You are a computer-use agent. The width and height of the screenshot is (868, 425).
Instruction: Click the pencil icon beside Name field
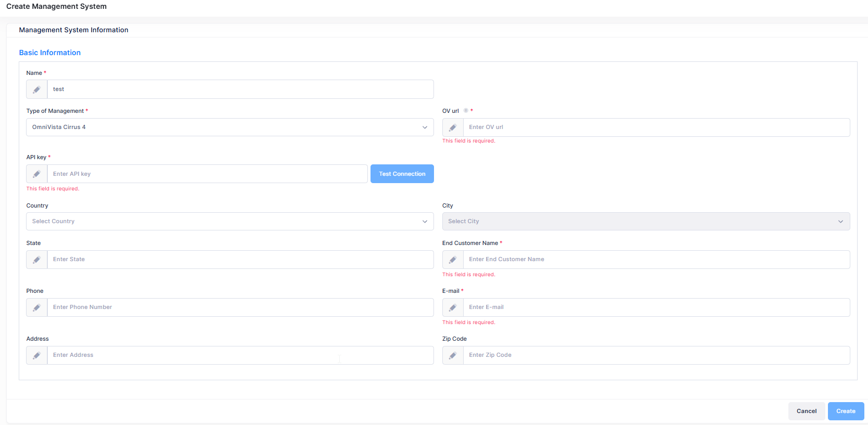tap(36, 89)
